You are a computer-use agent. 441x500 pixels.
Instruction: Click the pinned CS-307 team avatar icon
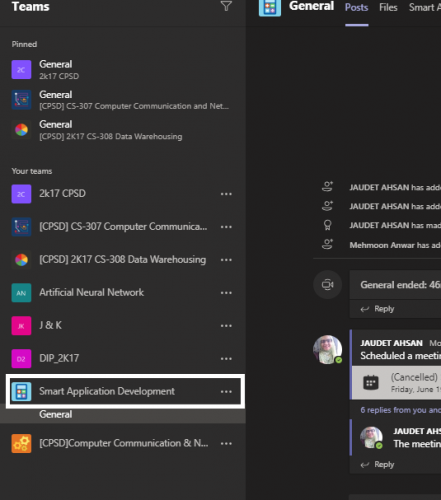[21, 100]
